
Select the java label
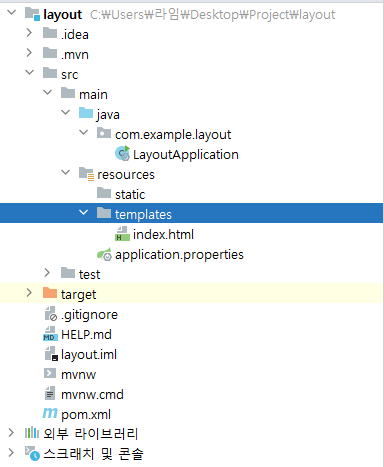[x=108, y=115]
